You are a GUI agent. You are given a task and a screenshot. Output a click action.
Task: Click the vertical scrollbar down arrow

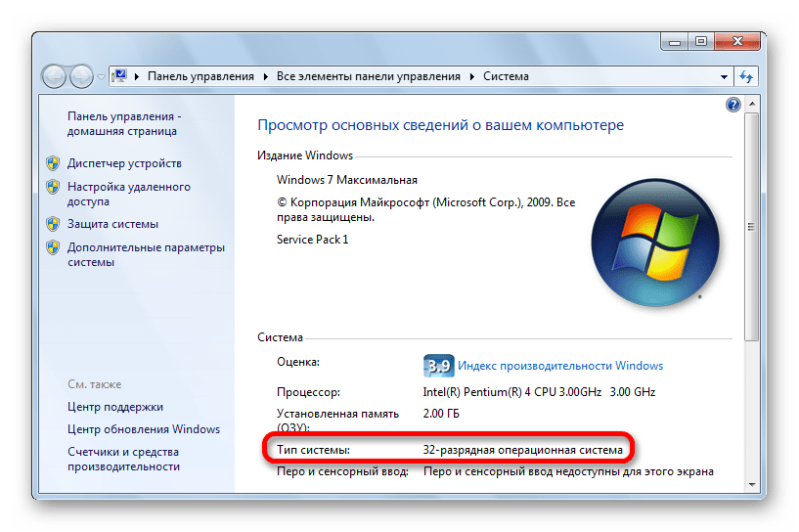coord(750,483)
